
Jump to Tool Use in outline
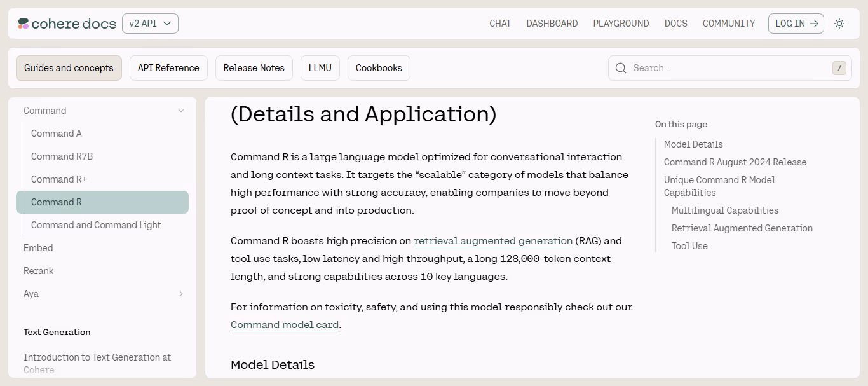click(x=689, y=246)
